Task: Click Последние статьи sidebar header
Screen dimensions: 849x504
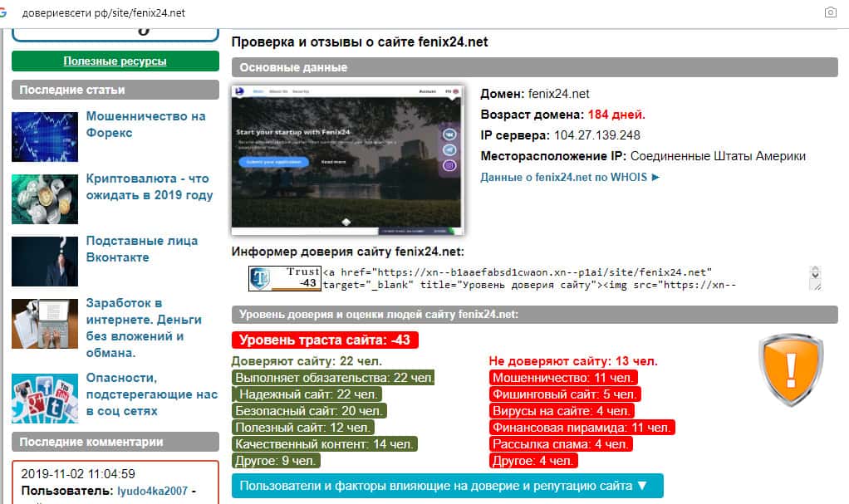Action: 115,90
